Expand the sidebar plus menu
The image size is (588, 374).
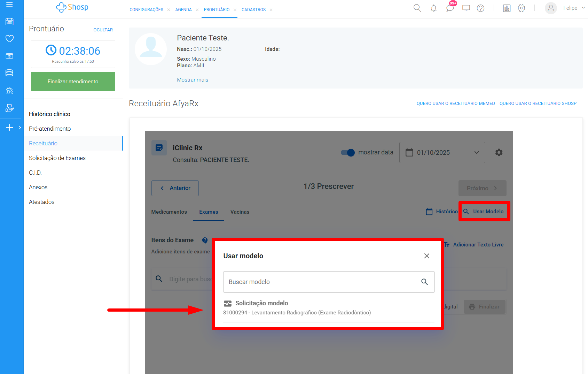tap(10, 128)
